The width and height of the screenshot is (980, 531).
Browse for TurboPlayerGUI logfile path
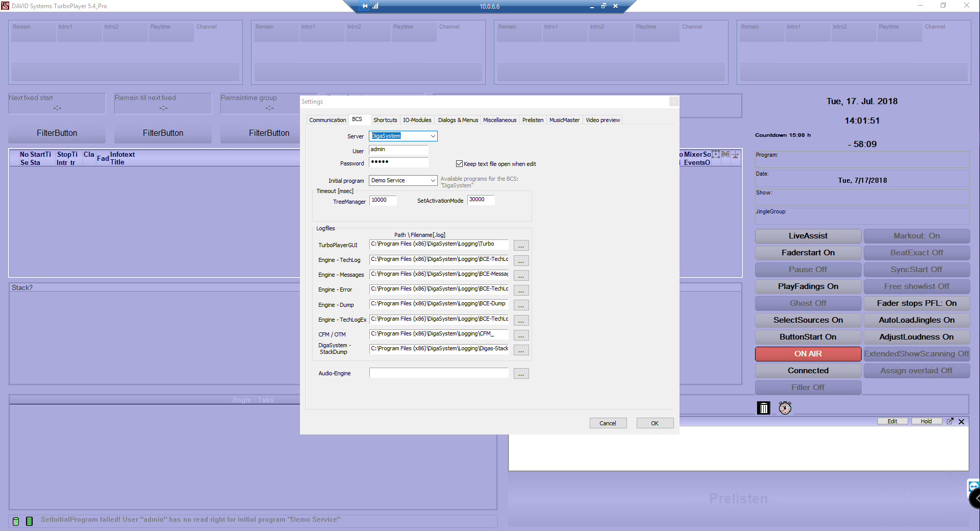tap(521, 246)
